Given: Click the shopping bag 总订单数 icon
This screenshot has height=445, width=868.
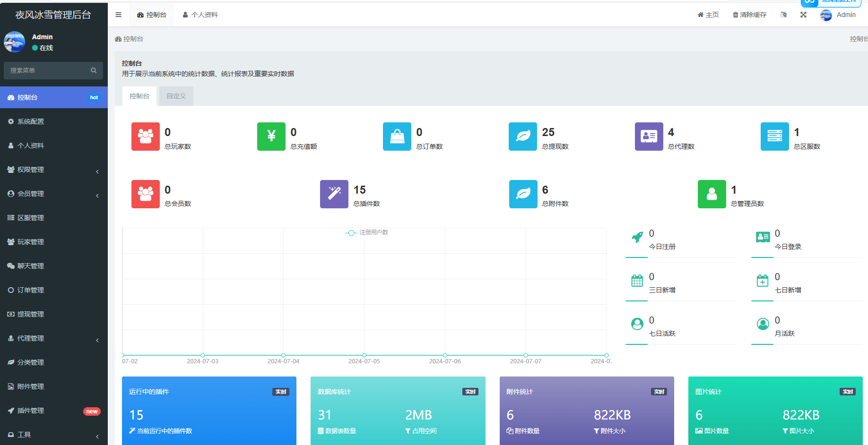Looking at the screenshot, I should (397, 137).
